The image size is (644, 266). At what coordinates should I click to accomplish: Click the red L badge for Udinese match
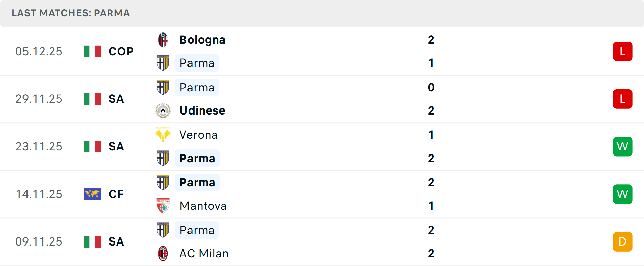tap(623, 99)
